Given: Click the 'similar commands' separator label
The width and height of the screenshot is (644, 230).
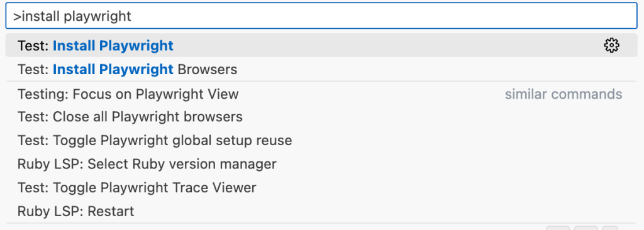Looking at the screenshot, I should 563,94.
